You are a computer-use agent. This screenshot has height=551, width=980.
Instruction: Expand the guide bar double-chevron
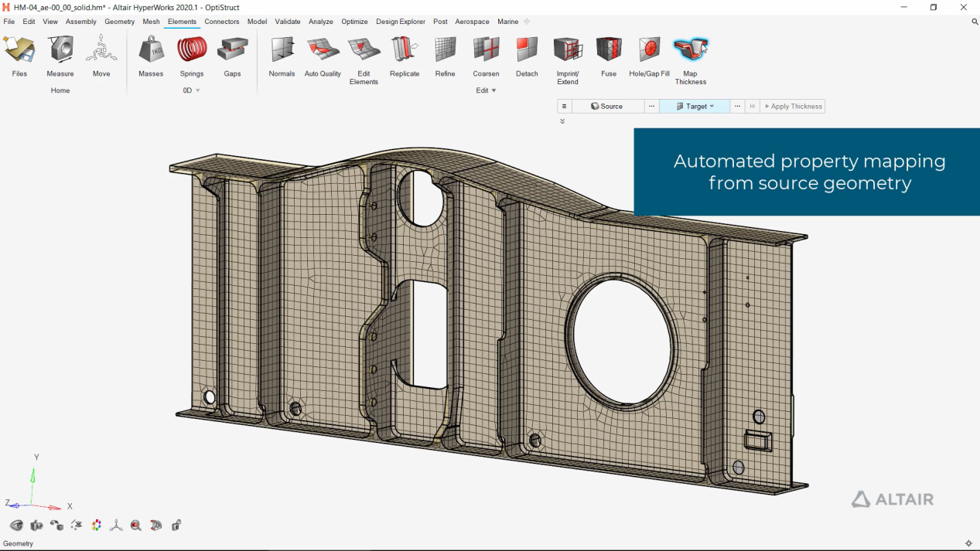pyautogui.click(x=562, y=121)
